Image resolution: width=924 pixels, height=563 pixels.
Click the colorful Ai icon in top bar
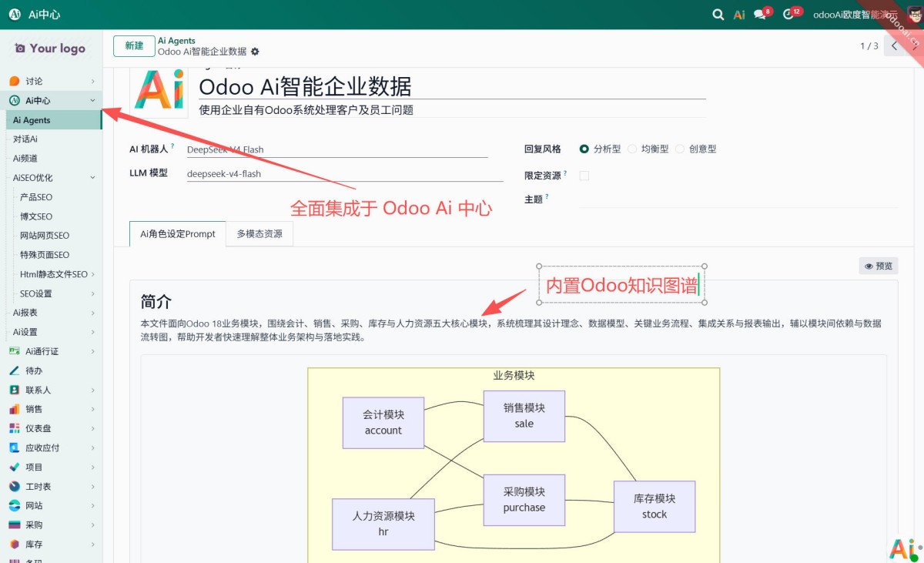click(739, 15)
